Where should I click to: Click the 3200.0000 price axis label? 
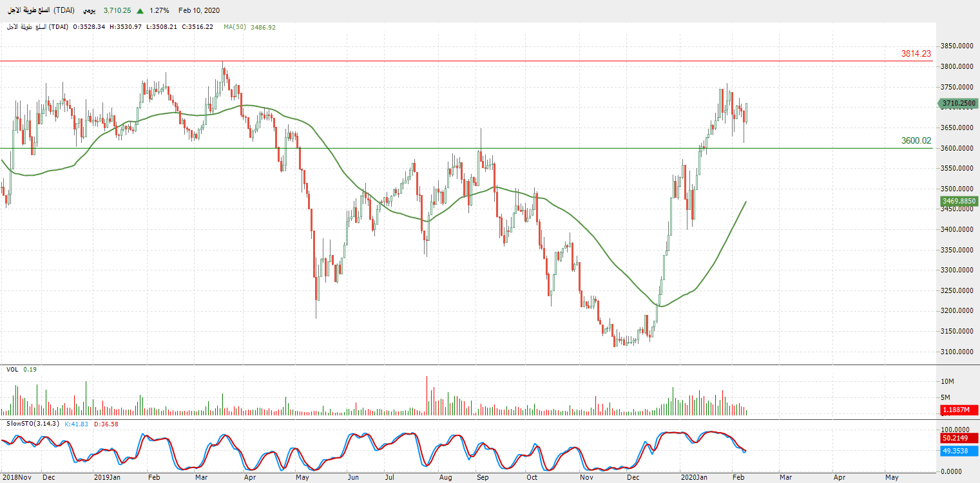click(957, 311)
